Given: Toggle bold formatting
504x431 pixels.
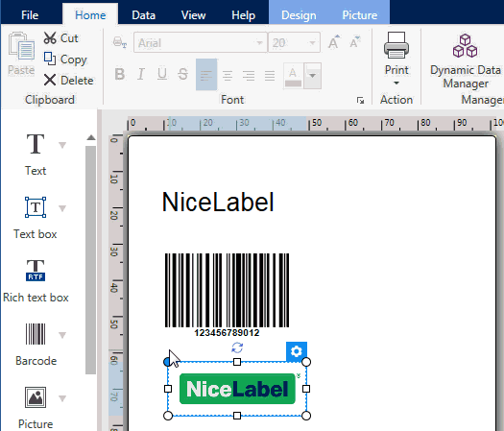Looking at the screenshot, I should (x=120, y=75).
